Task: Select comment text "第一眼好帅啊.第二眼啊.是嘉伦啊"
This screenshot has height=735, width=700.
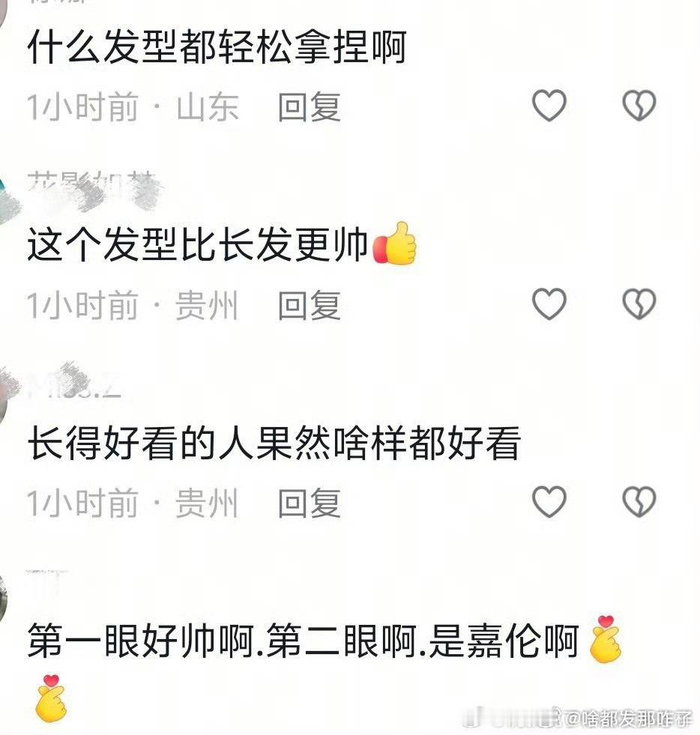Action: (304, 641)
